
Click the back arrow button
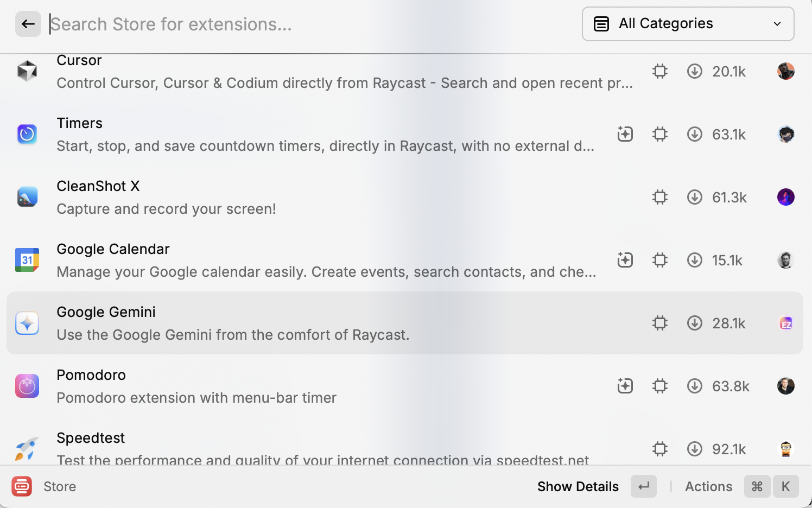pos(28,24)
